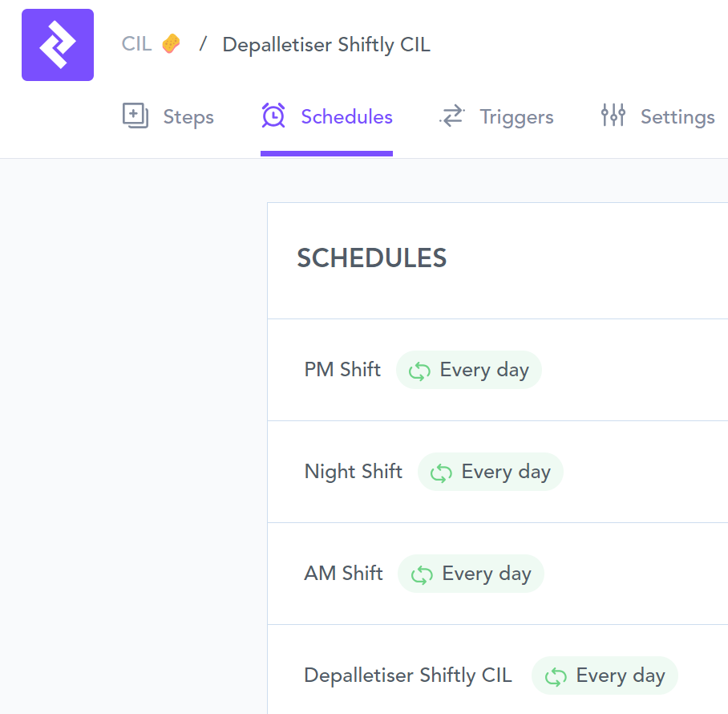Viewport: 728px width, 714px height.
Task: Click the PM Shift recurrence icon
Action: tap(419, 371)
